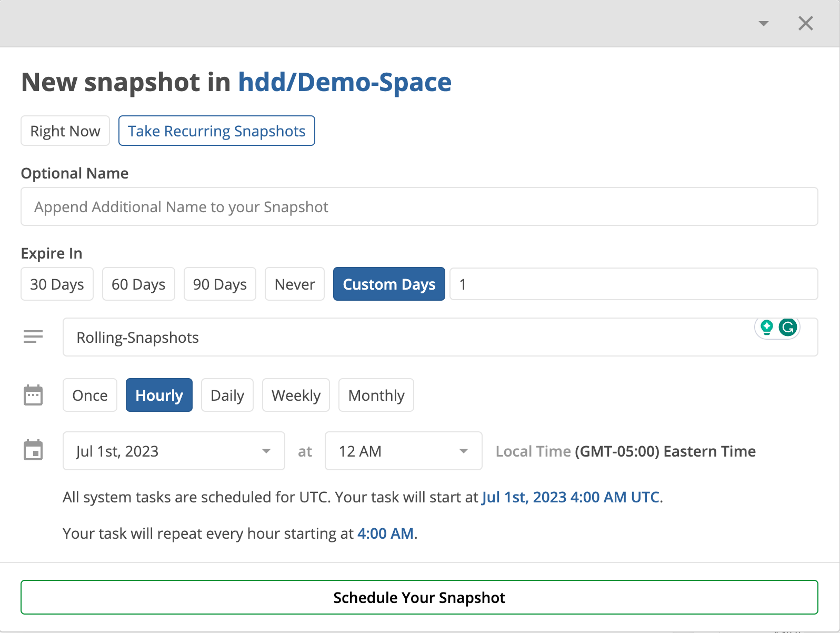Open the Jul 1st, 2023 date dropdown
The image size is (840, 633).
click(x=174, y=451)
